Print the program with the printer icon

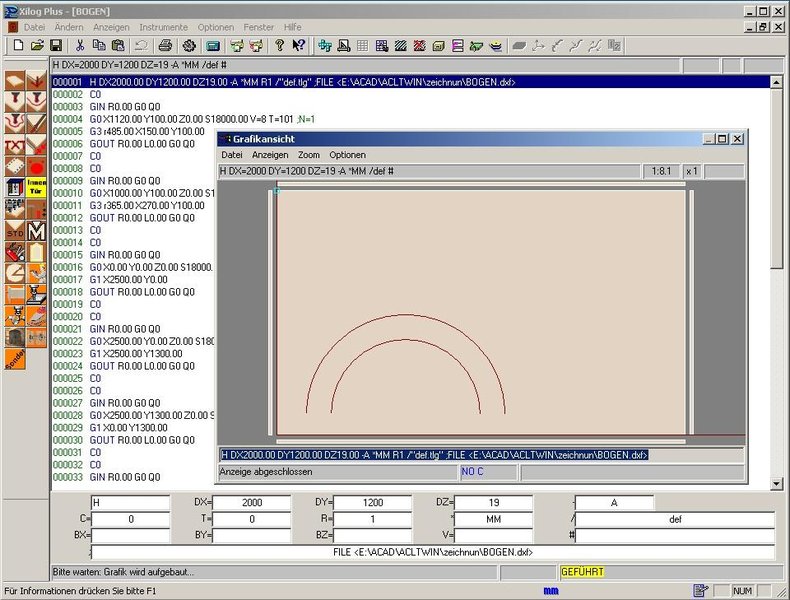pyautogui.click(x=165, y=46)
